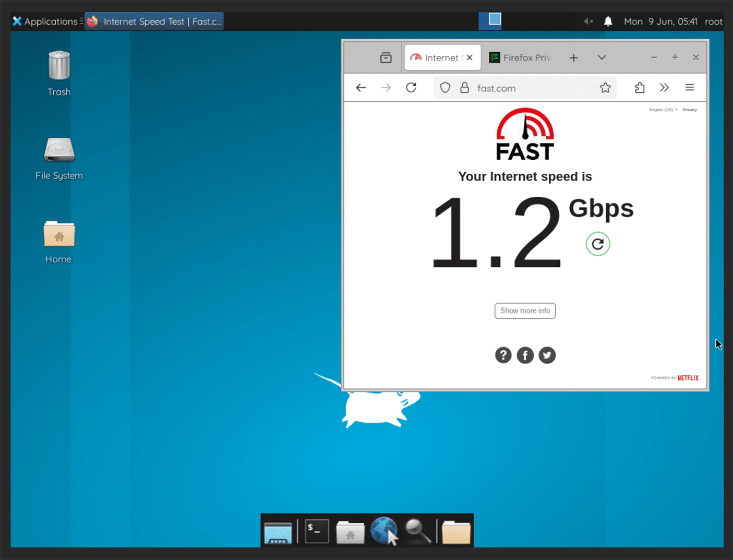Expand more tools overflow chevron
This screenshot has height=560, width=733.
click(x=664, y=88)
